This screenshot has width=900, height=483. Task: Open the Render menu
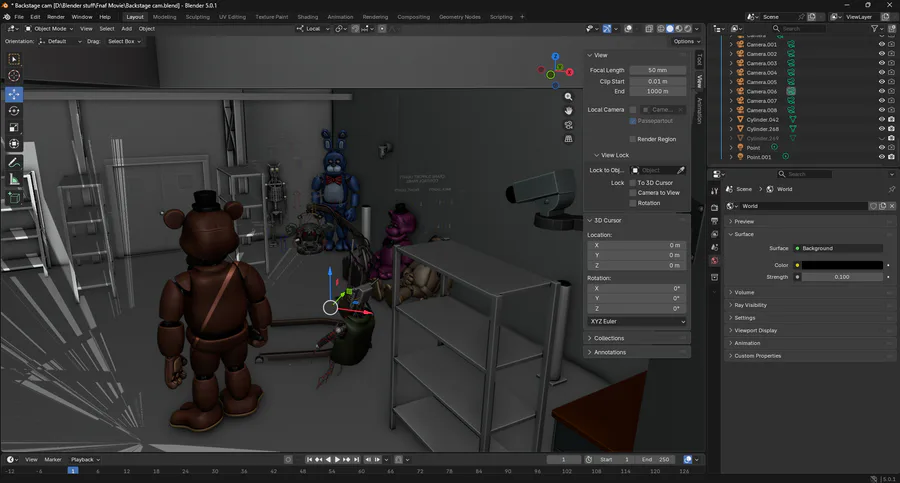tap(56, 17)
